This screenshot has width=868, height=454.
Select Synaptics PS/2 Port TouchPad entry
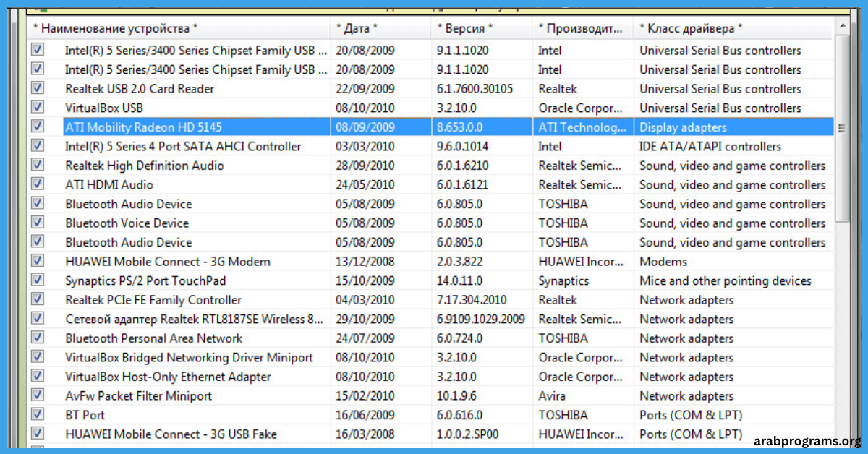145,280
